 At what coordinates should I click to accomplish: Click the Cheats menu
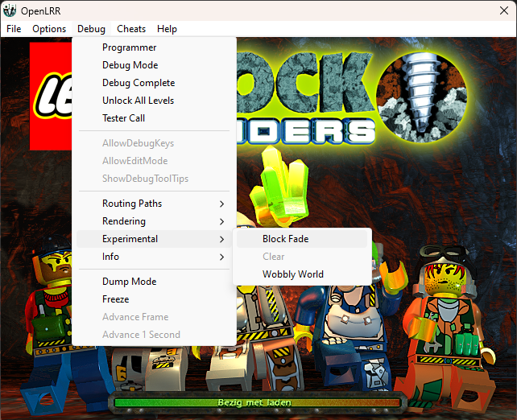click(131, 29)
